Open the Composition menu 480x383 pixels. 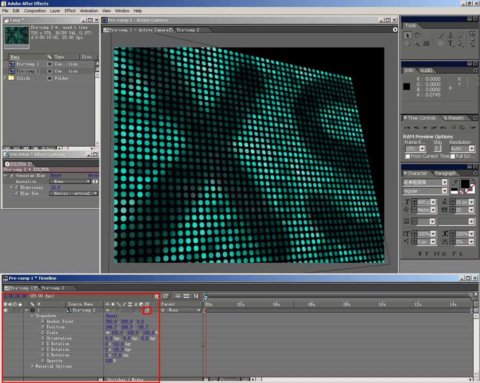[x=35, y=11]
